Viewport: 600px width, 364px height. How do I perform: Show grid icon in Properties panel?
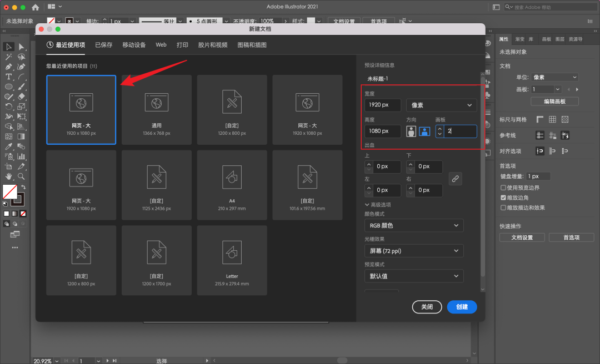[552, 120]
